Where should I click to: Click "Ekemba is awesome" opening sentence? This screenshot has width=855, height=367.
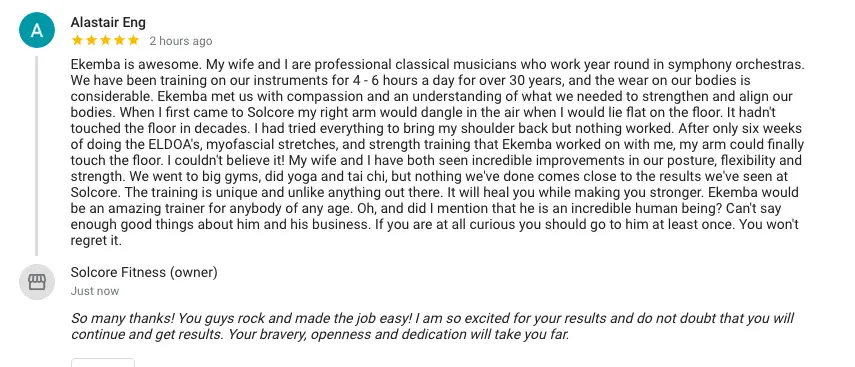[x=136, y=65]
